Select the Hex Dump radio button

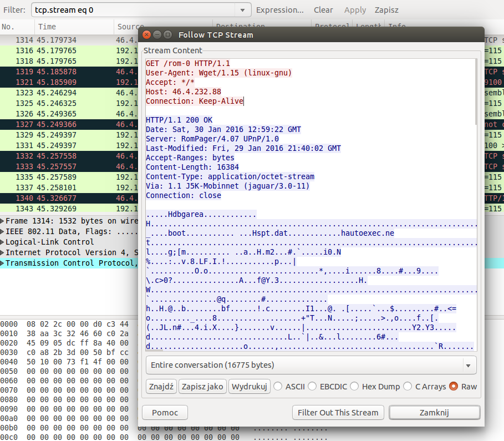[x=354, y=386]
